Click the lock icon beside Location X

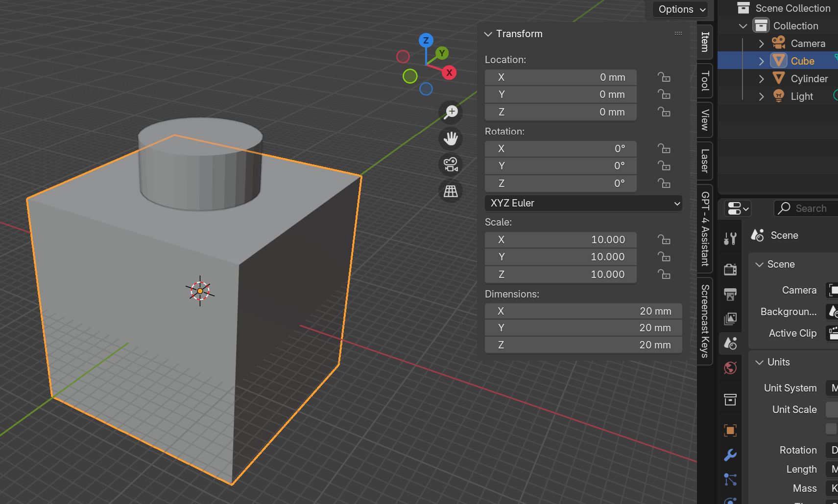[664, 77]
